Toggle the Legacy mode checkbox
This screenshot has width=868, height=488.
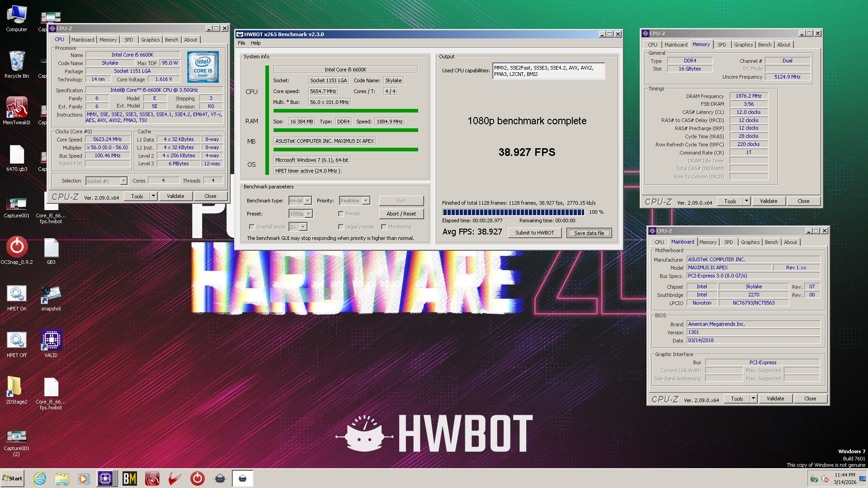click(x=341, y=227)
